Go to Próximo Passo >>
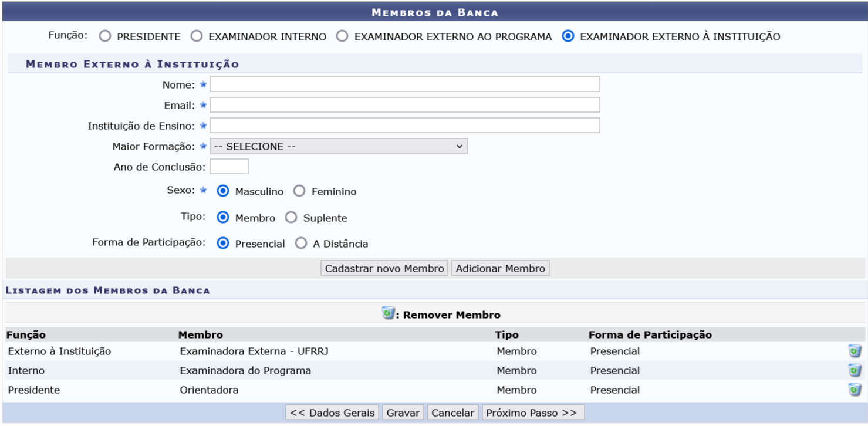Image resolution: width=868 pixels, height=426 pixels. point(533,413)
